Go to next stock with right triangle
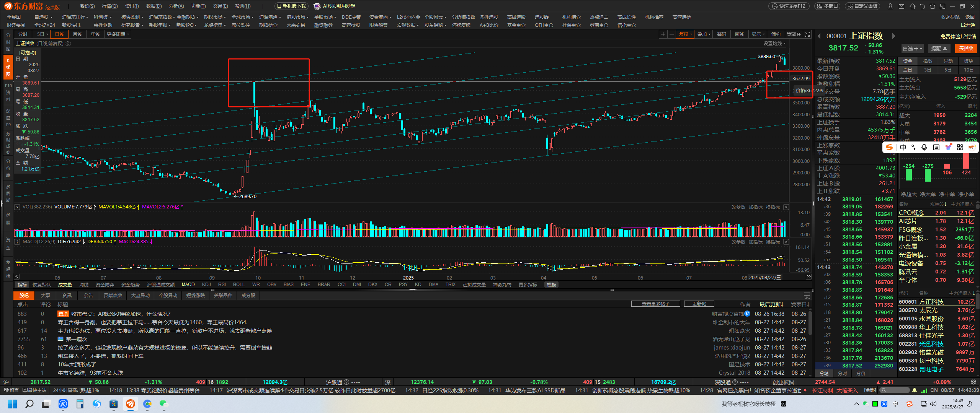 [894, 36]
